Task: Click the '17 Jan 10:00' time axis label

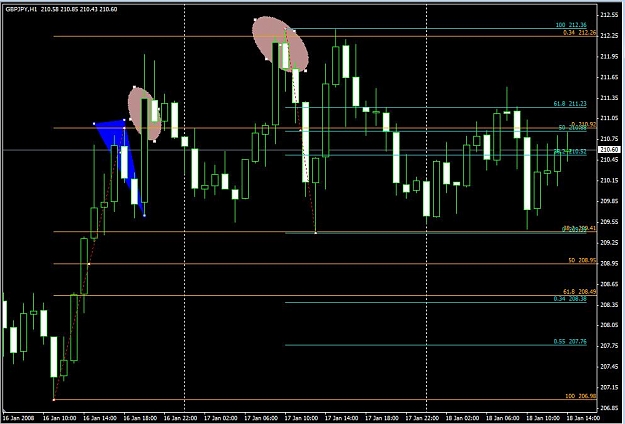Action: [302, 418]
